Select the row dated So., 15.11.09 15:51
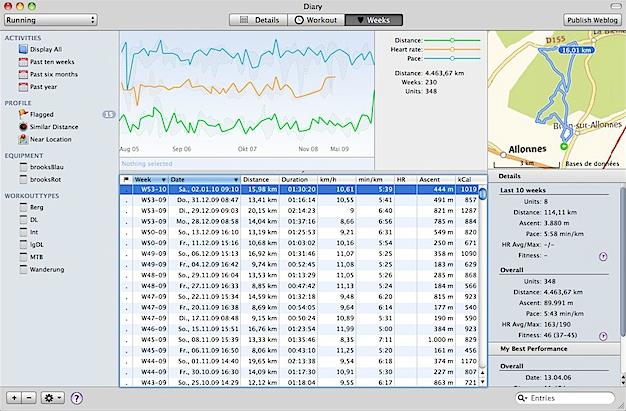The width and height of the screenshot is (626, 411). point(299,329)
